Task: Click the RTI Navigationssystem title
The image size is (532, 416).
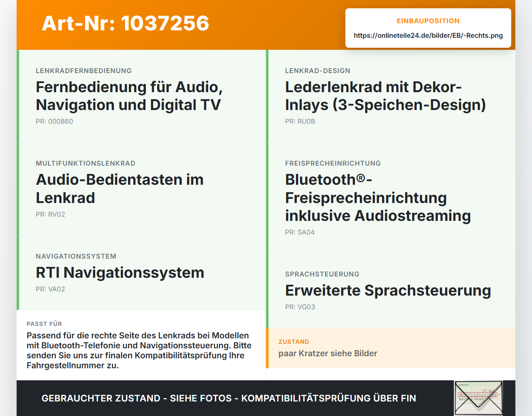Action: click(120, 273)
